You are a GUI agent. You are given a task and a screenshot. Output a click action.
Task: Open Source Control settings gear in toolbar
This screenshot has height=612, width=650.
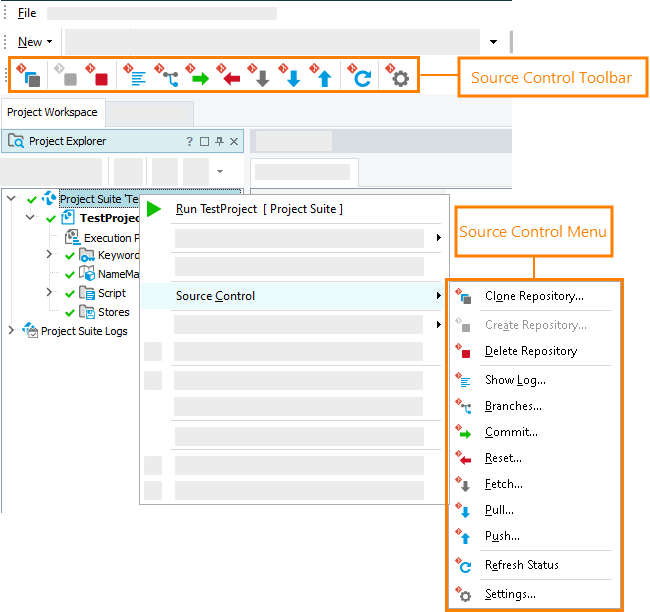pyautogui.click(x=400, y=78)
